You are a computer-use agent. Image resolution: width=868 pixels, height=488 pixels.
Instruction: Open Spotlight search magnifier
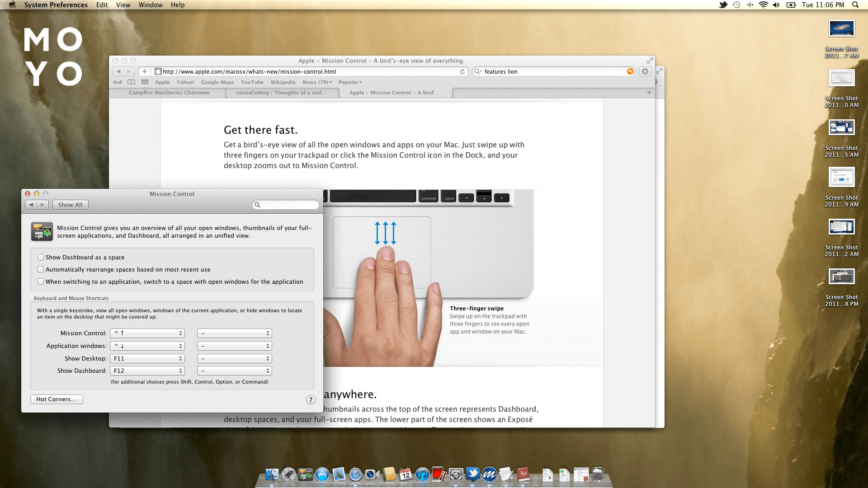point(855,5)
